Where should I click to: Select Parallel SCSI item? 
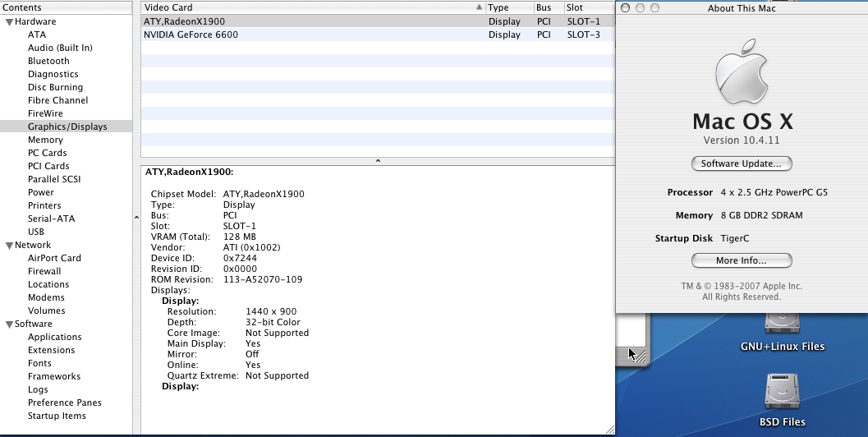tap(54, 179)
